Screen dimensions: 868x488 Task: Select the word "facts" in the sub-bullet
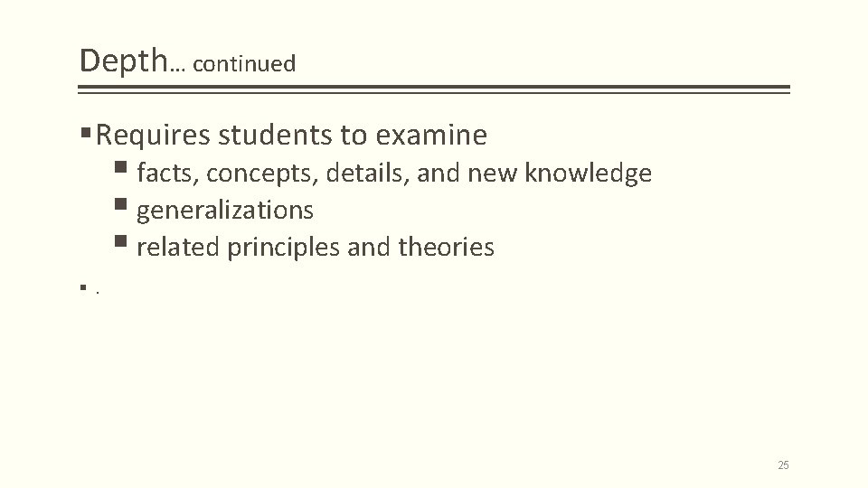(168, 174)
